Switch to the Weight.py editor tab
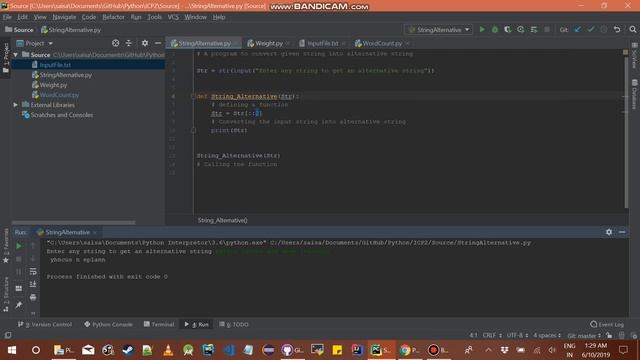This screenshot has width=640, height=360. pyautogui.click(x=269, y=43)
